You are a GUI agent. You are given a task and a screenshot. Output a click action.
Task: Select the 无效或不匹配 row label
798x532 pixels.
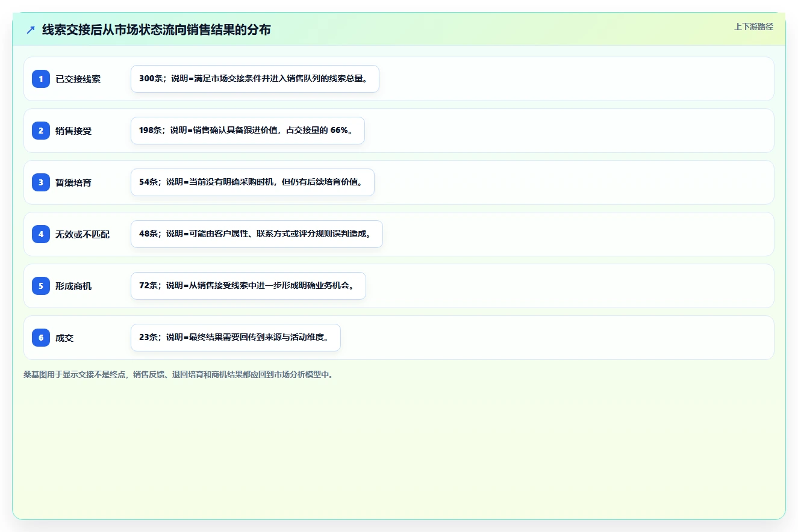[x=83, y=234]
